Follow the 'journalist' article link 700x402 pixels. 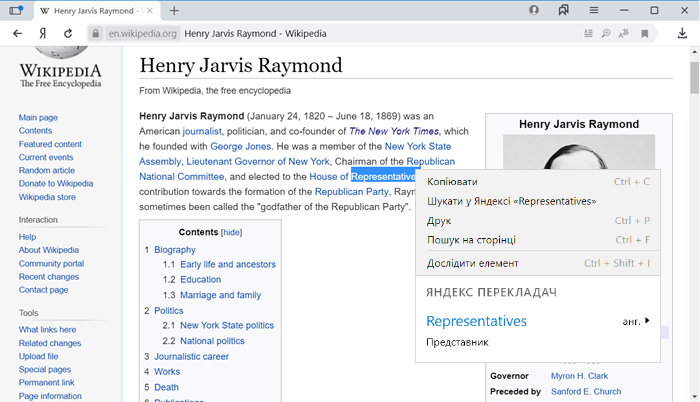[202, 131]
